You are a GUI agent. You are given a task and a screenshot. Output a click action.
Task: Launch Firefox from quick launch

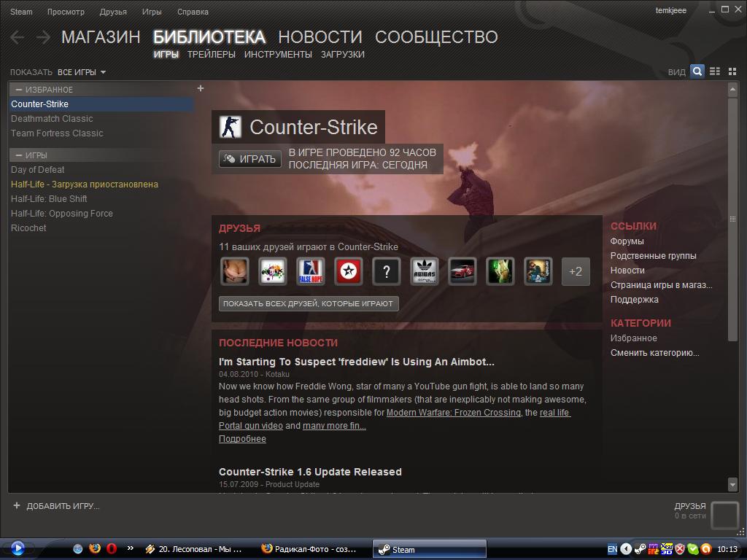coord(95,548)
